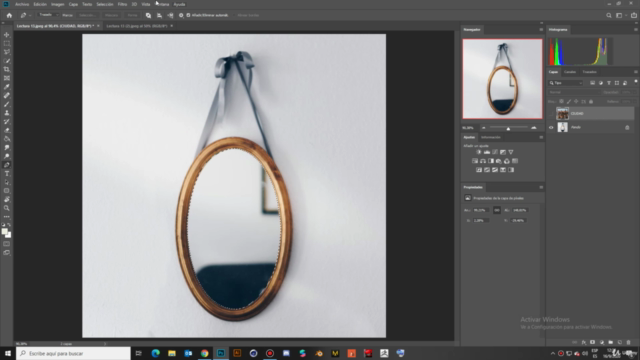Select the Frame tool
The image size is (640, 360).
(7, 78)
